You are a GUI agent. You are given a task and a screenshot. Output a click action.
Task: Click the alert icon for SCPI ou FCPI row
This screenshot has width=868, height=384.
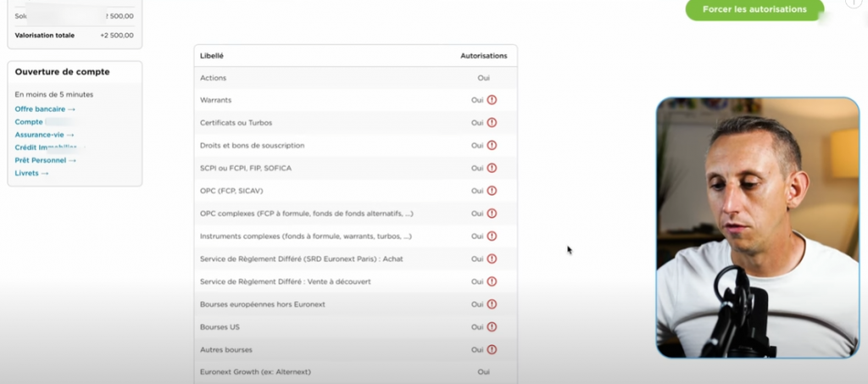(492, 168)
